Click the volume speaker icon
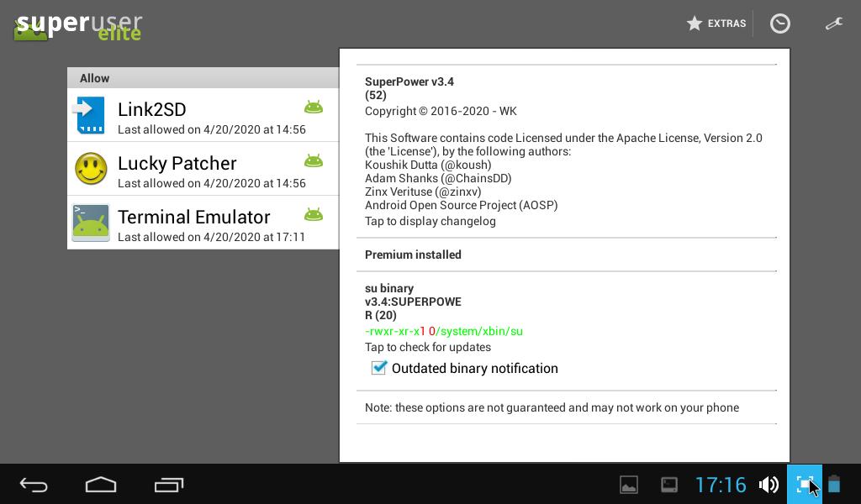This screenshot has width=861, height=504. pos(769,485)
